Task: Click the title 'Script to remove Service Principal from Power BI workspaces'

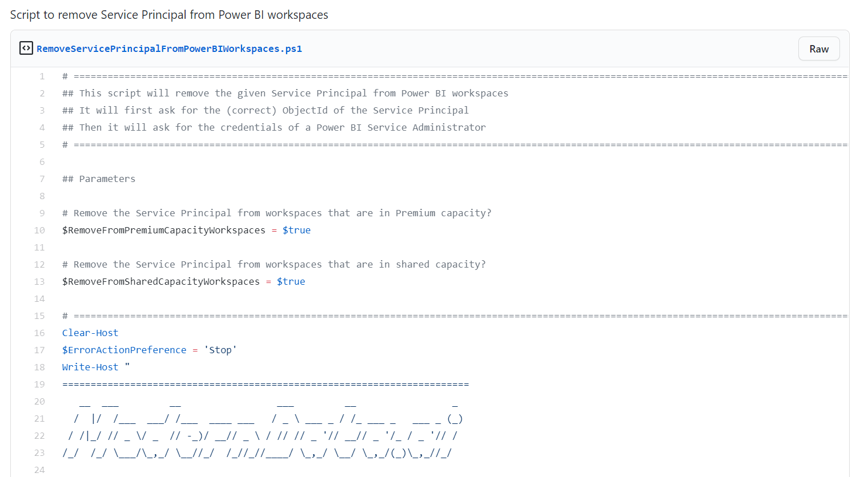Action: [x=169, y=15]
